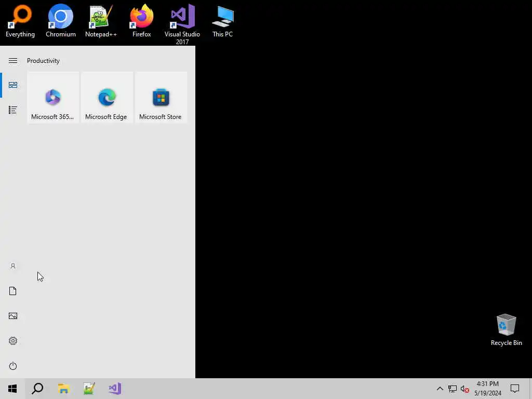Click the Windows Start button

point(12,389)
